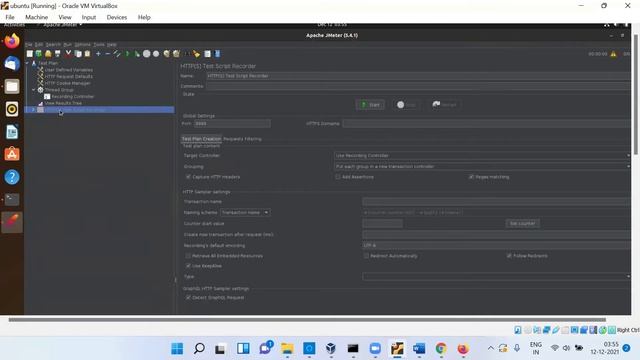Select the View Results Tree item
This screenshot has width=640, height=360.
pyautogui.click(x=63, y=103)
